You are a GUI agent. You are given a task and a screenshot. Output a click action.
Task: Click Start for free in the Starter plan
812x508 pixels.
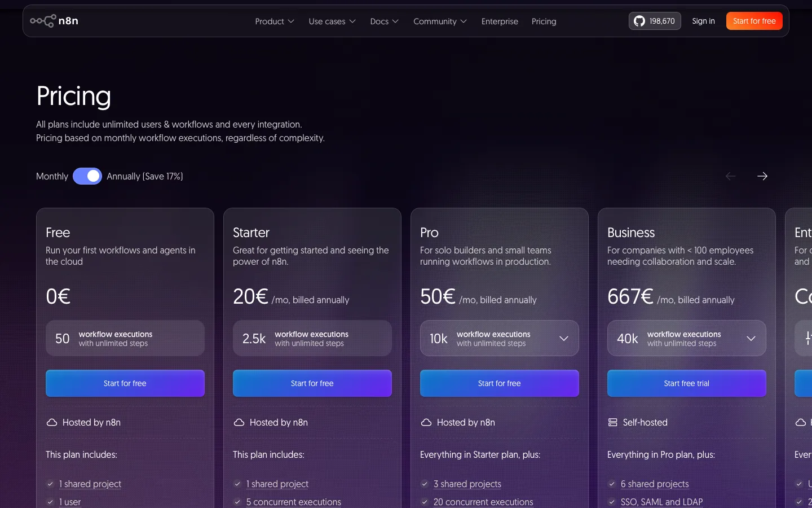pyautogui.click(x=312, y=383)
